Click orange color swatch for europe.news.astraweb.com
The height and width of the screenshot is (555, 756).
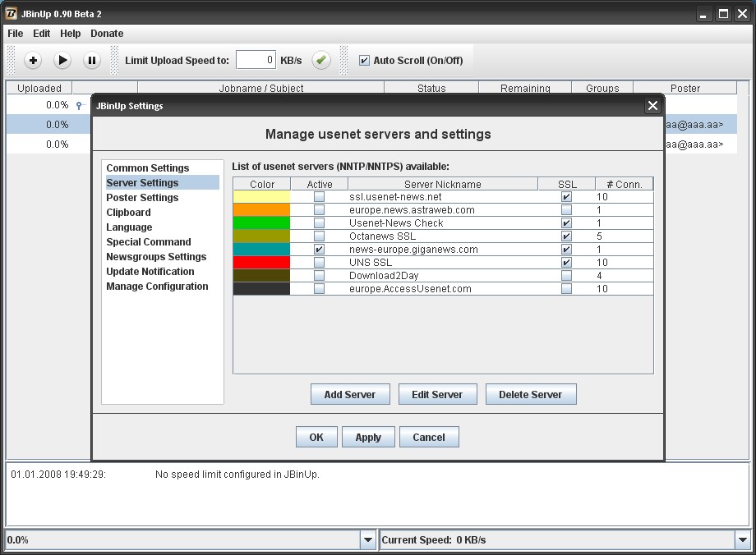tap(262, 209)
